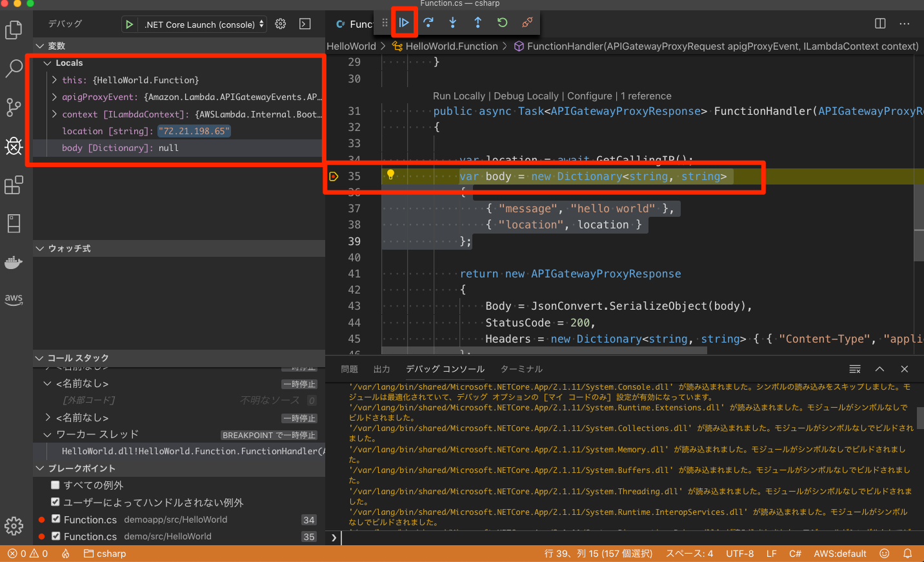Open the AWS Explorer in the activity bar

[x=14, y=299]
